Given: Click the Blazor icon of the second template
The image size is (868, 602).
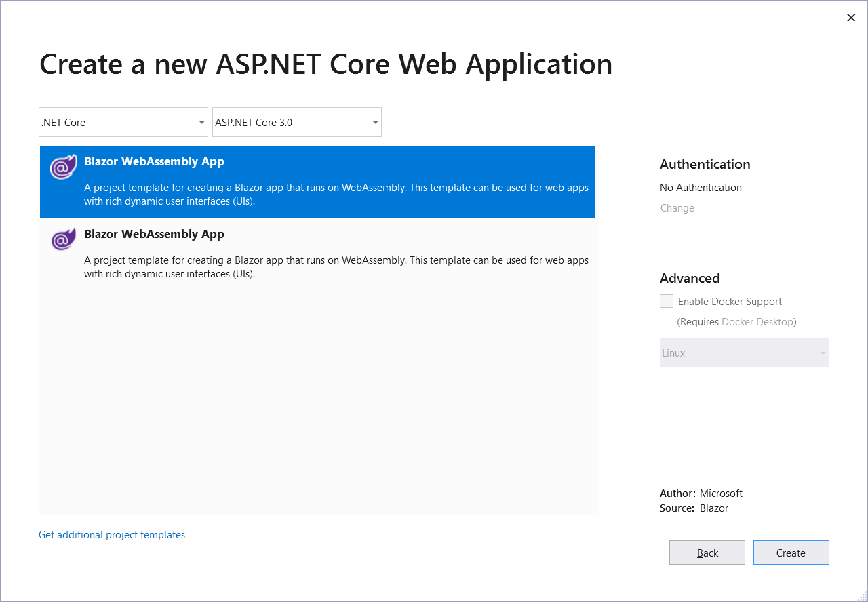Looking at the screenshot, I should tap(62, 239).
